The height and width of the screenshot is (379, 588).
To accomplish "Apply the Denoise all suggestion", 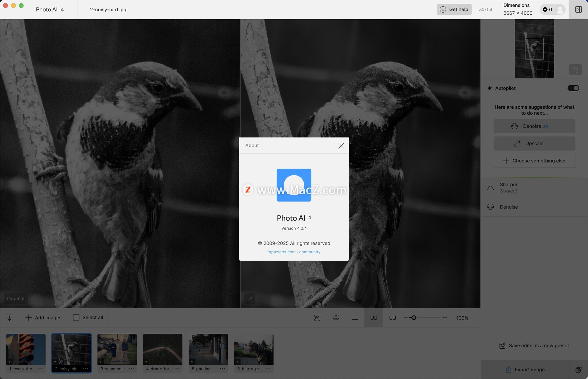I will [534, 126].
